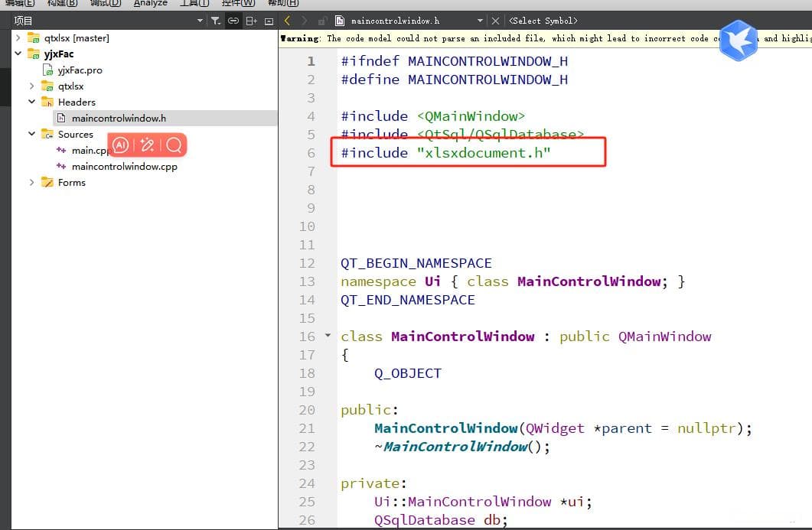Click the split panel icon
The height and width of the screenshot is (530, 812).
tap(251, 21)
